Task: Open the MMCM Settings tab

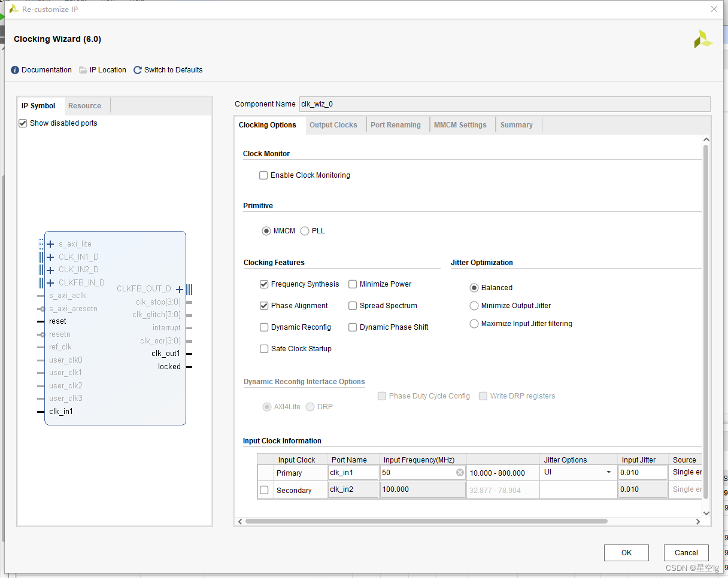Action: [x=460, y=125]
